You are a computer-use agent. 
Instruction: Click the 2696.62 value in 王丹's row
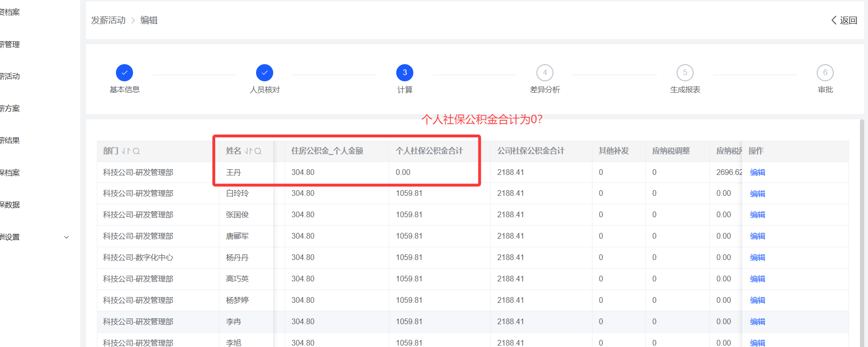tap(729, 173)
